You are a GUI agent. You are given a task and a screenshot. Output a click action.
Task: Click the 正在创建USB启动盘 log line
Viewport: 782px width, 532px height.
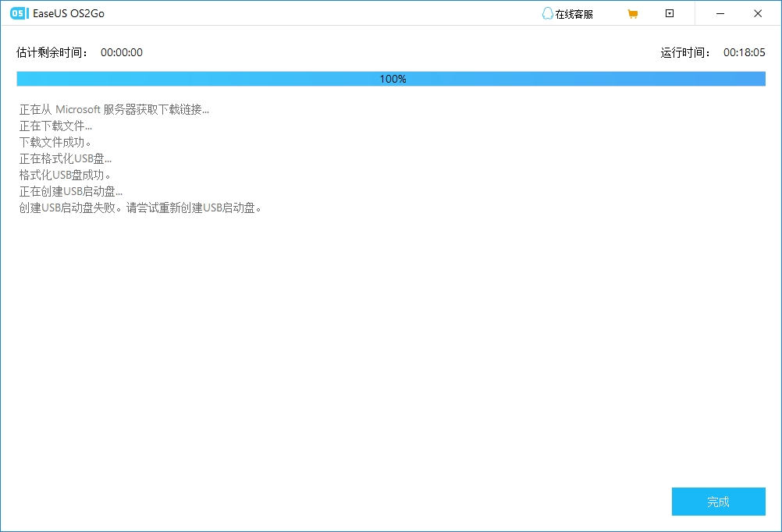click(71, 191)
